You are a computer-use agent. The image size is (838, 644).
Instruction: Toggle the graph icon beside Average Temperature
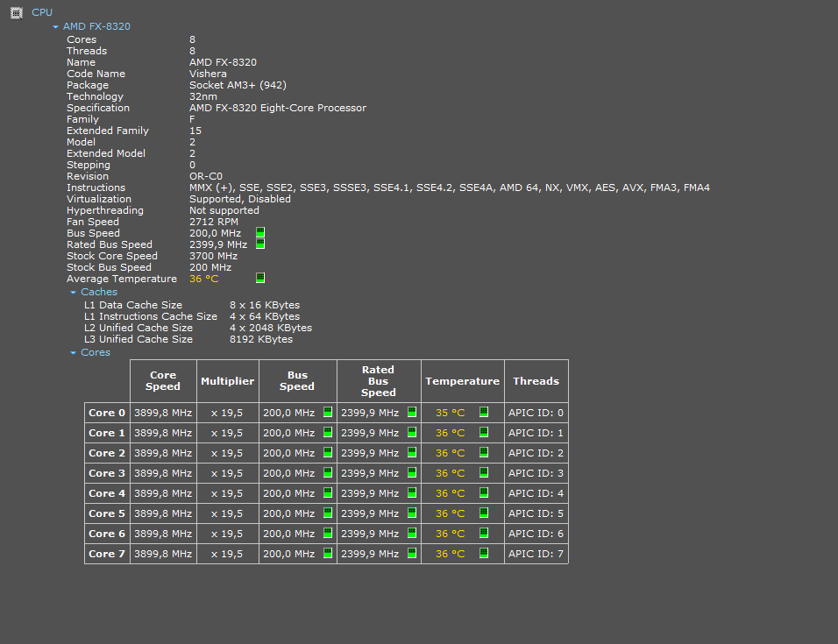point(260,278)
